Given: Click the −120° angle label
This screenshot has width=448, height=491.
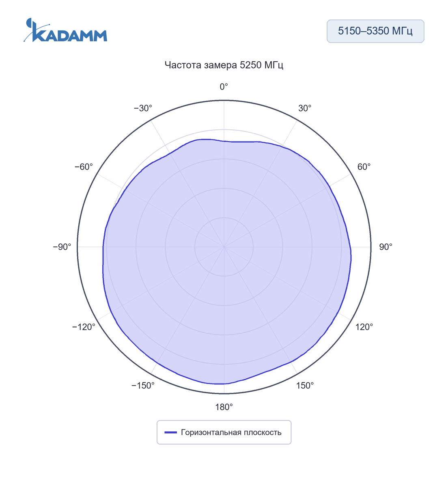Looking at the screenshot, I should click(x=84, y=327).
